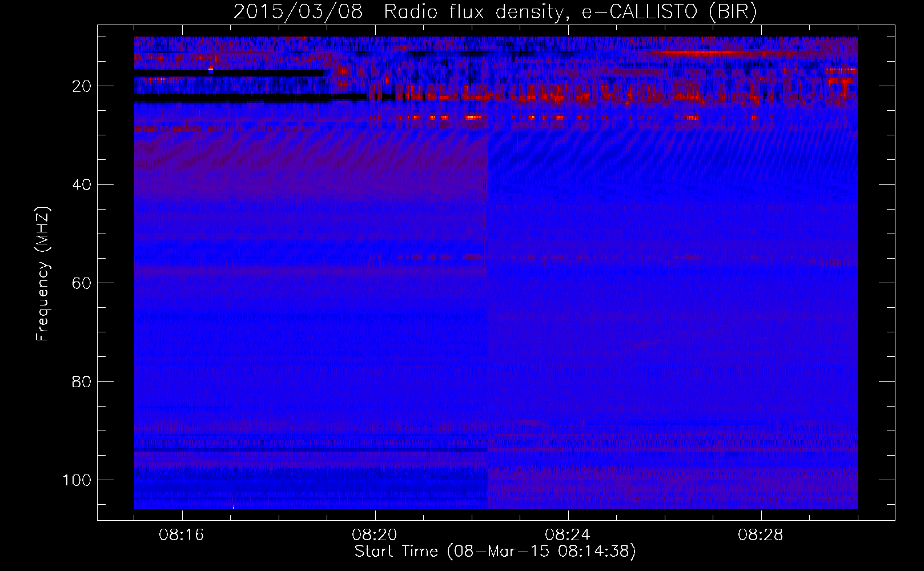Click the 60 MHz frequency tick label
The image size is (924, 571).
tap(82, 283)
